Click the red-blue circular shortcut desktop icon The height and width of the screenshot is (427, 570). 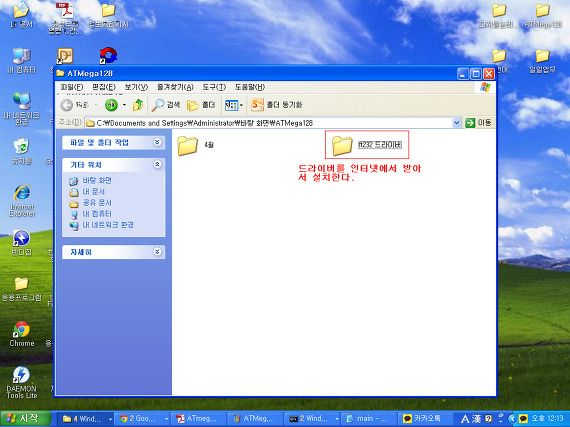(x=108, y=56)
